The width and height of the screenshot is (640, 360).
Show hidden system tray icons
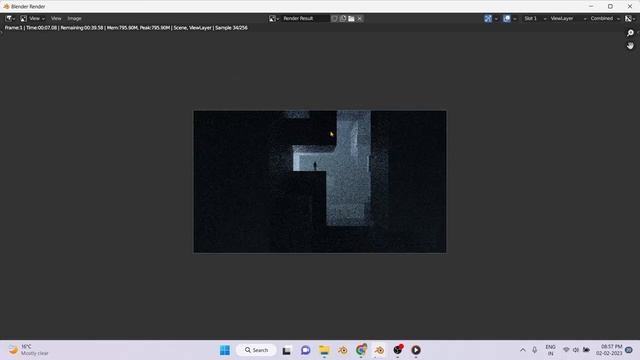point(522,350)
